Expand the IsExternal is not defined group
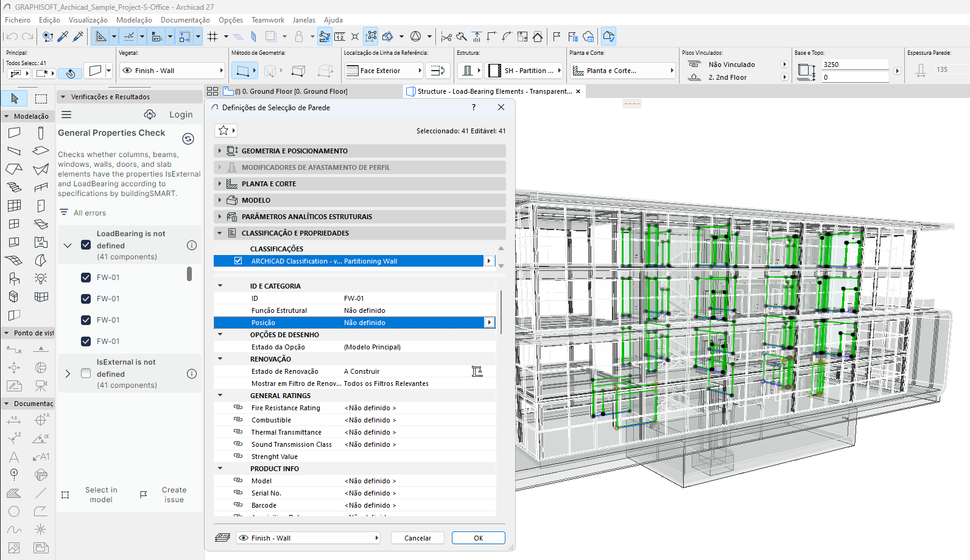This screenshot has height=560, width=970. [x=68, y=374]
